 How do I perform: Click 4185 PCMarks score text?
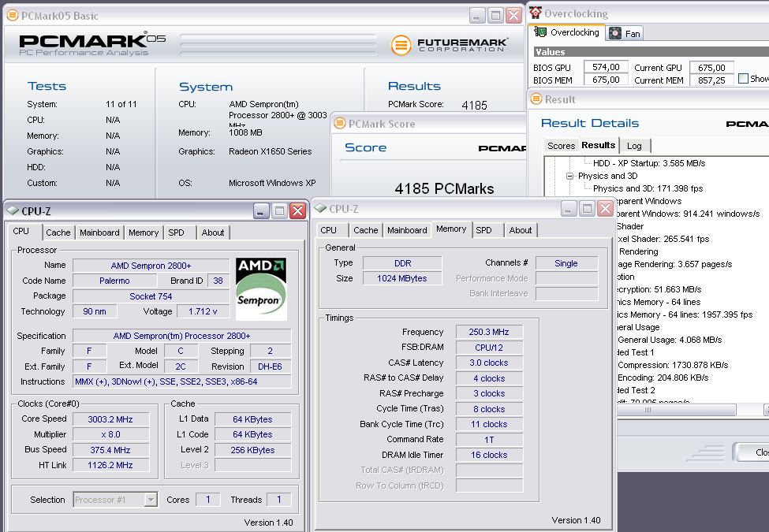444,188
